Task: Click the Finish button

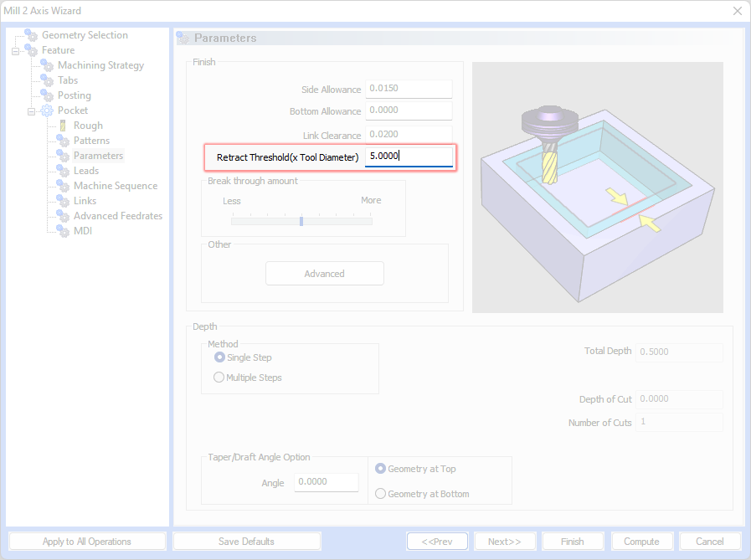Action: [x=573, y=542]
